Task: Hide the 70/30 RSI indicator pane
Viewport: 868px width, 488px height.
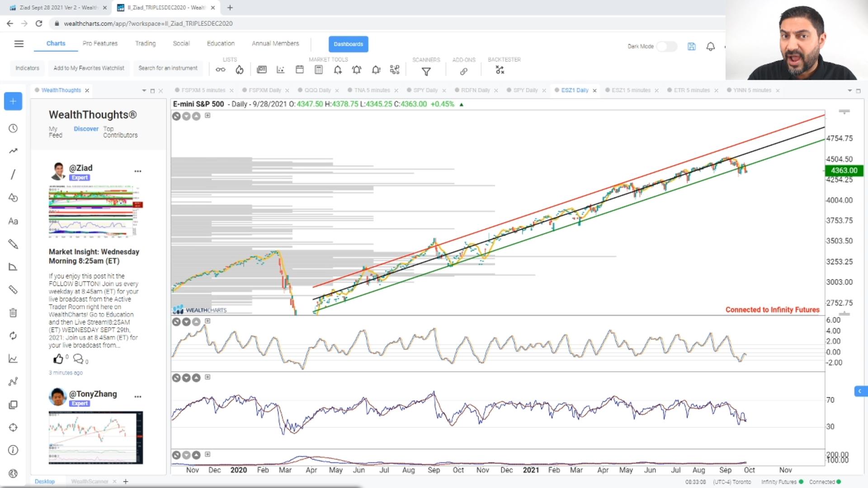Action: coord(176,378)
